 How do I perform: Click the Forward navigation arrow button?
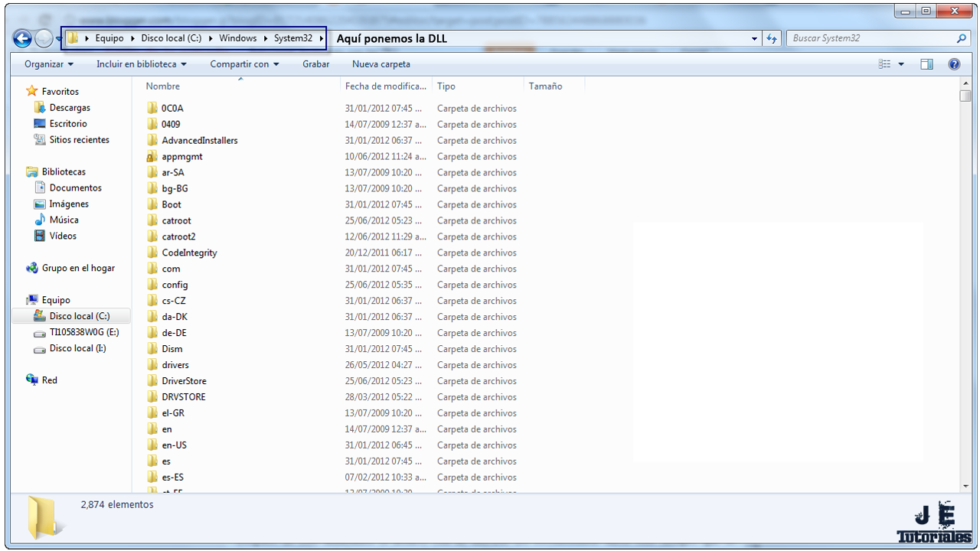point(44,38)
